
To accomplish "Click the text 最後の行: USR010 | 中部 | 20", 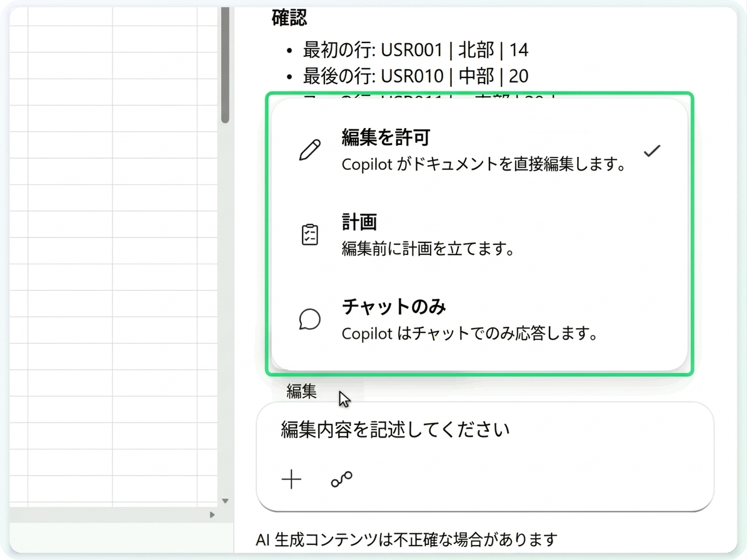I will [x=416, y=76].
